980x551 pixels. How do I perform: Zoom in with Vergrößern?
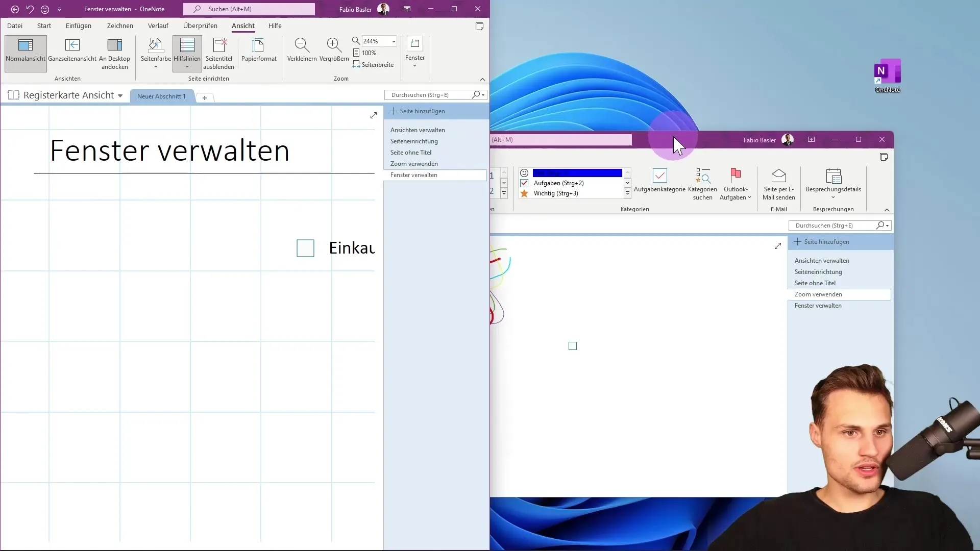click(x=334, y=51)
